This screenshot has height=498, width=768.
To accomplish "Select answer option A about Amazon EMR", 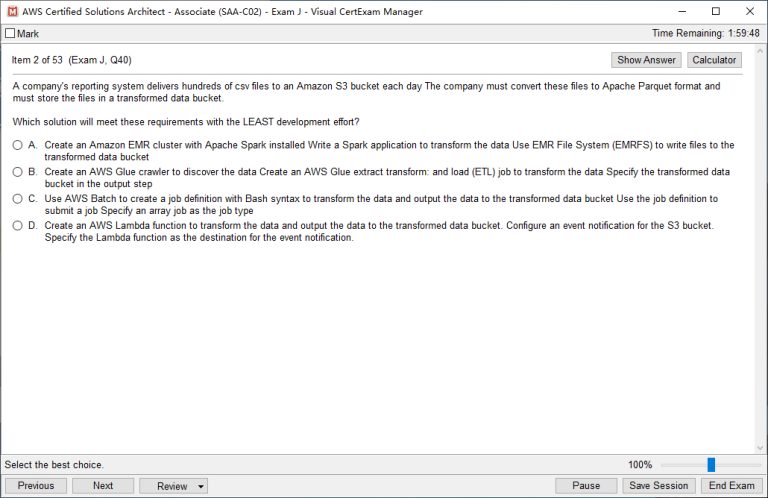I will (x=17, y=145).
